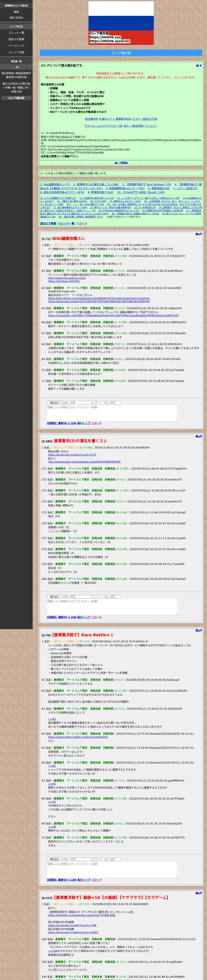207x980 pixels.
Task: Click ページトップ in the sidebar
Action: tap(16, 46)
